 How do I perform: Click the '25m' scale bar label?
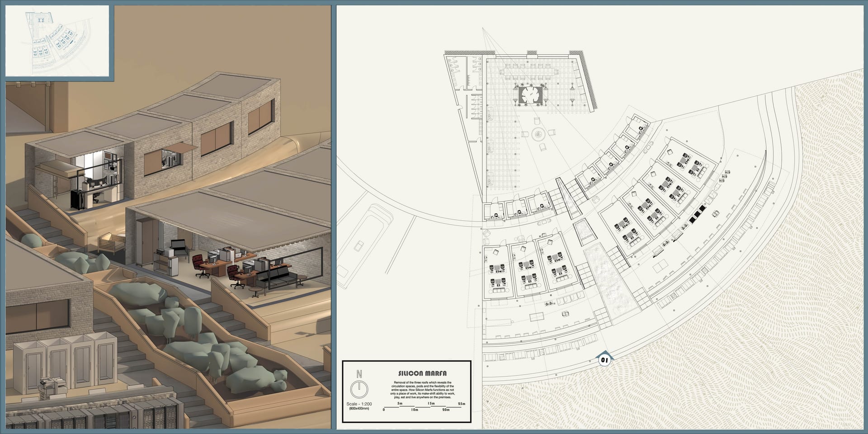click(462, 404)
